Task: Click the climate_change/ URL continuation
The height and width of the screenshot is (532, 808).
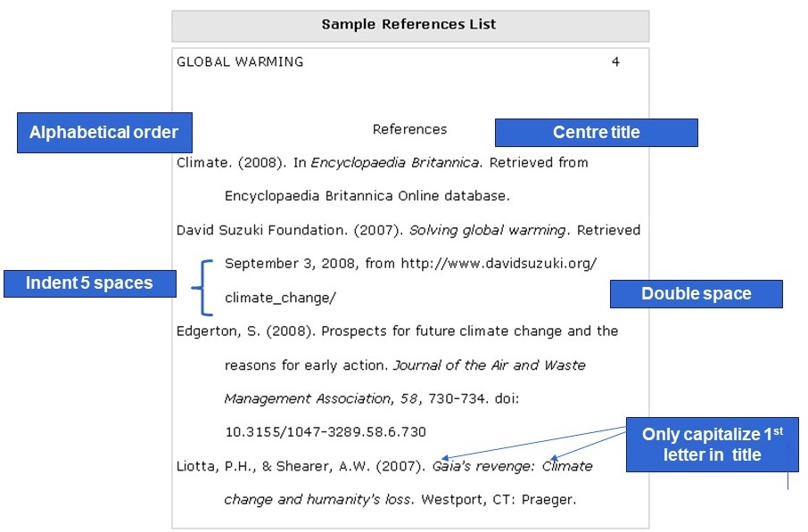Action: 280,298
